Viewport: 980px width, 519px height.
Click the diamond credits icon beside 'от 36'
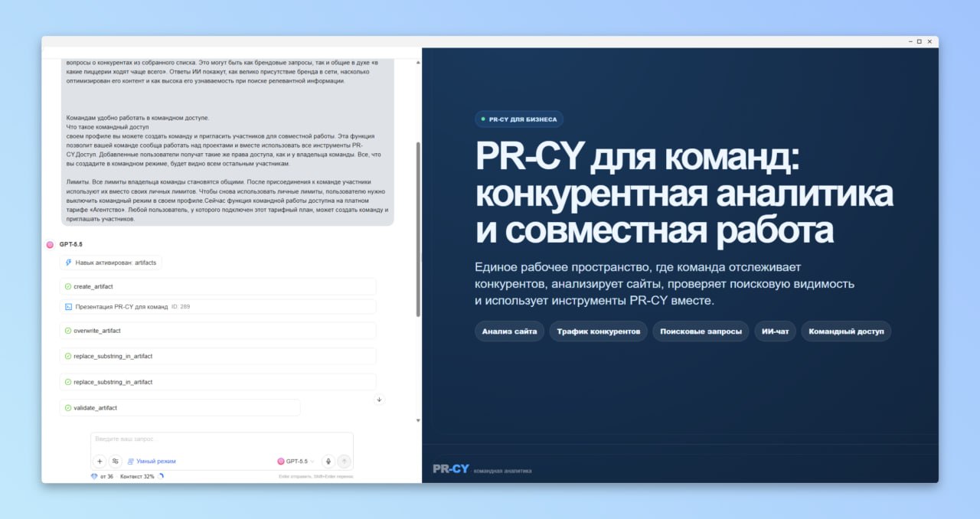point(94,476)
